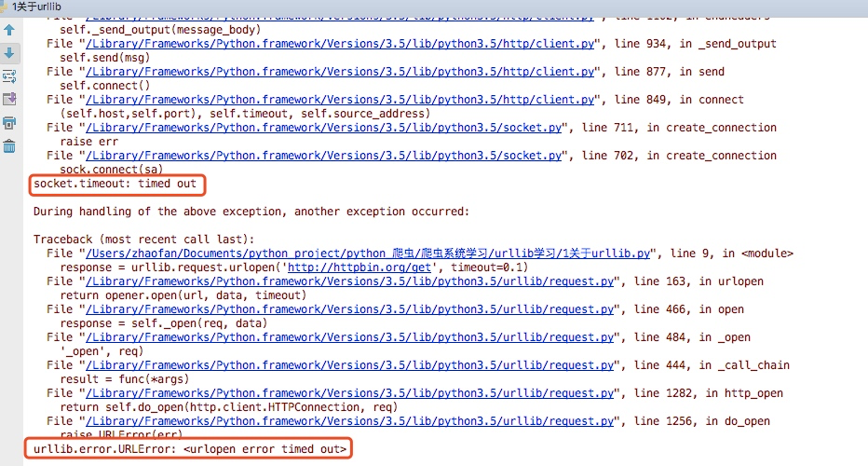Screen dimensions: 868x466
Task: Click 'in create_connection' text on line 711 row
Action: pyautogui.click(x=712, y=128)
